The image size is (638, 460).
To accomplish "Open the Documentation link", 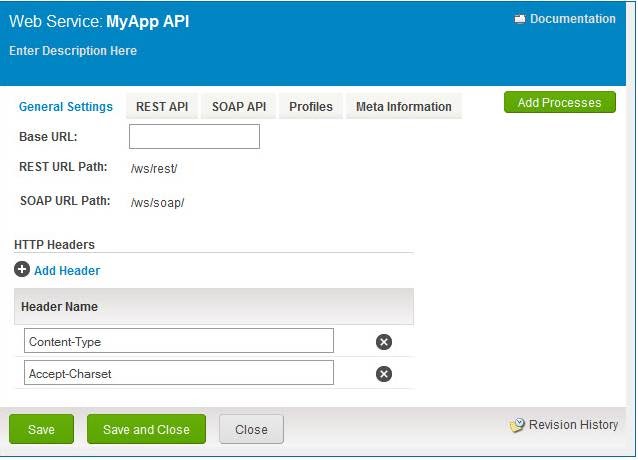I will (x=572, y=19).
